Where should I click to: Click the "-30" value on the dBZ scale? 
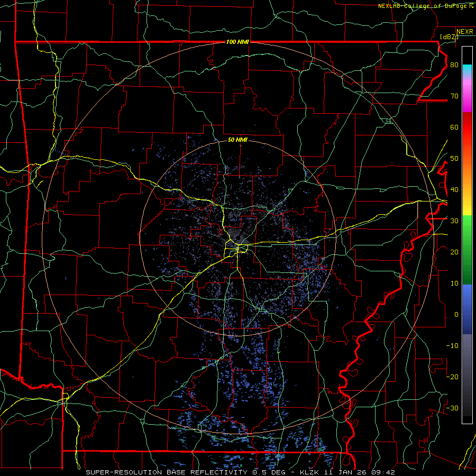452,408
